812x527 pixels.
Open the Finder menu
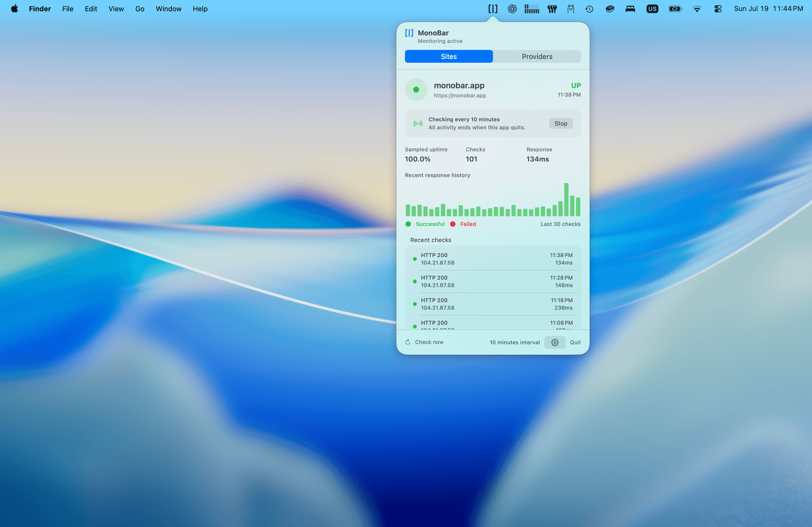pyautogui.click(x=40, y=8)
